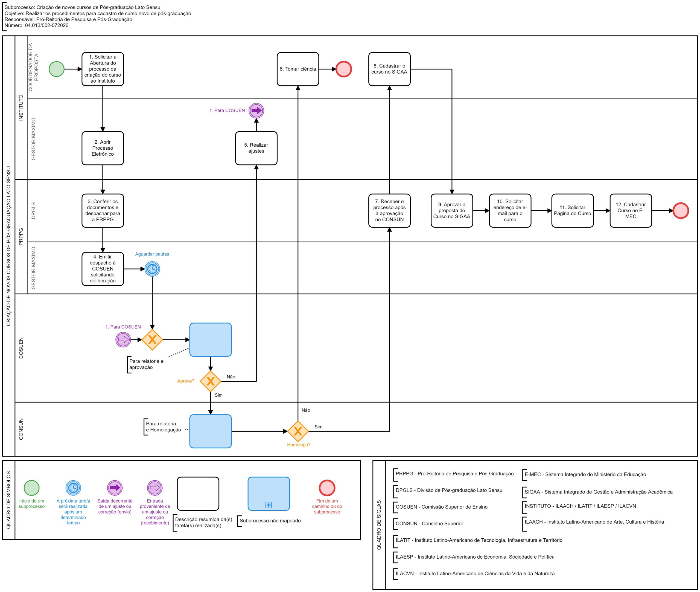This screenshot has width=700, height=592.
Task: Click 'Número: 04.013/002-072026' header line
Action: point(36,25)
